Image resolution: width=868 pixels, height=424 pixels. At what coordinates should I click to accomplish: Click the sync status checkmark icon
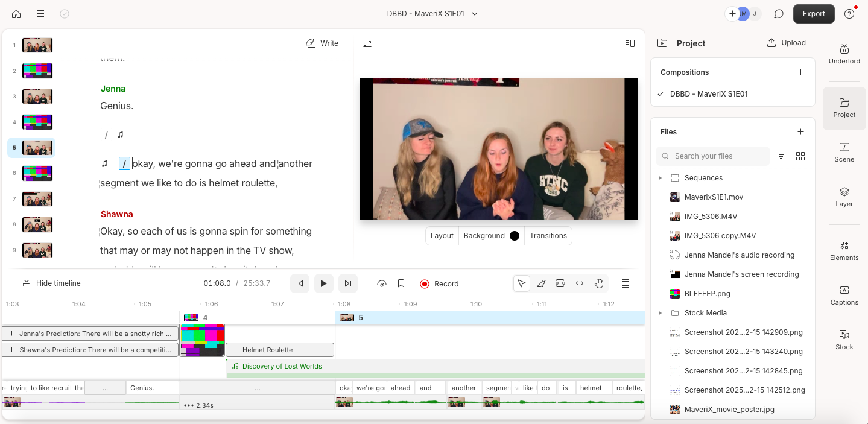[65, 14]
